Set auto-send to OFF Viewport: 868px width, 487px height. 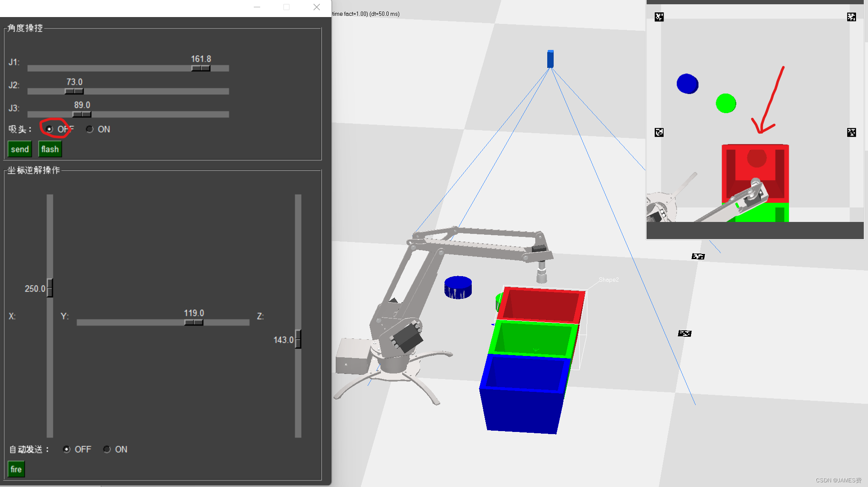[x=67, y=449]
